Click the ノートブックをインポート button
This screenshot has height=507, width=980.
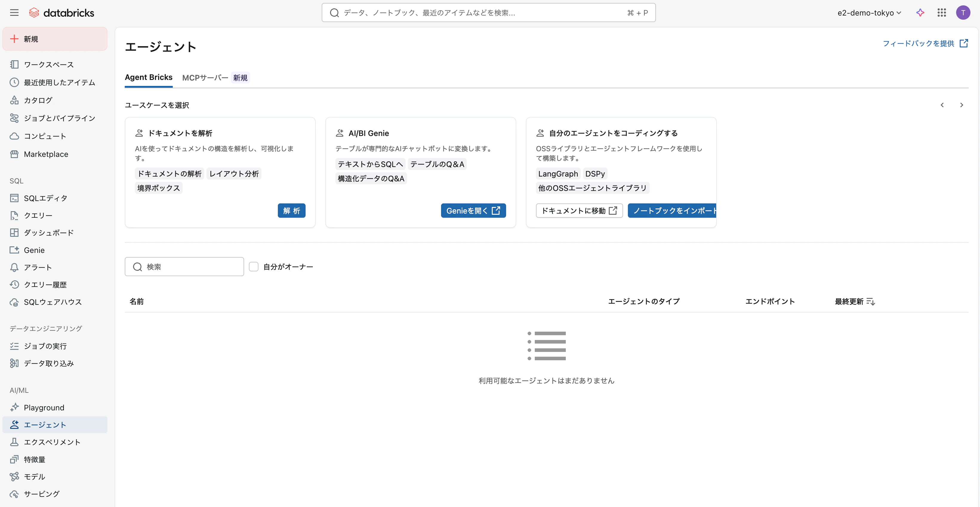(x=672, y=210)
